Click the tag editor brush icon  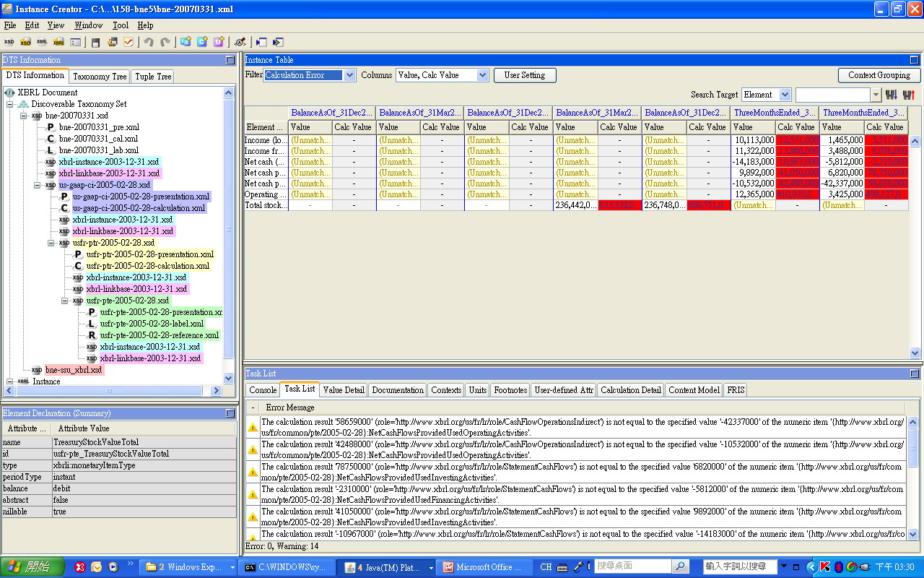[240, 43]
